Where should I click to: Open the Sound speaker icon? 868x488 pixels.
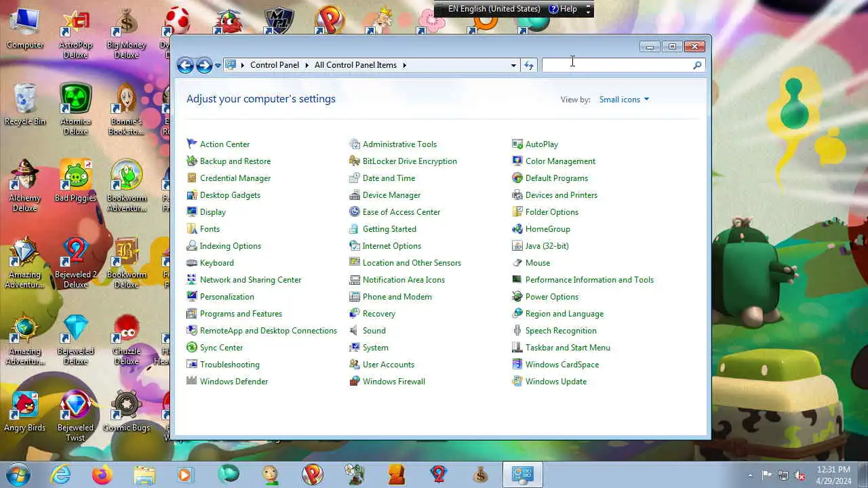(x=355, y=330)
